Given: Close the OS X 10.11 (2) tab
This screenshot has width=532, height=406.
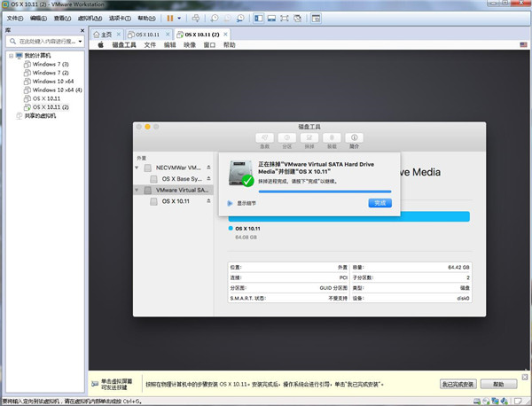Looking at the screenshot, I should click(225, 35).
